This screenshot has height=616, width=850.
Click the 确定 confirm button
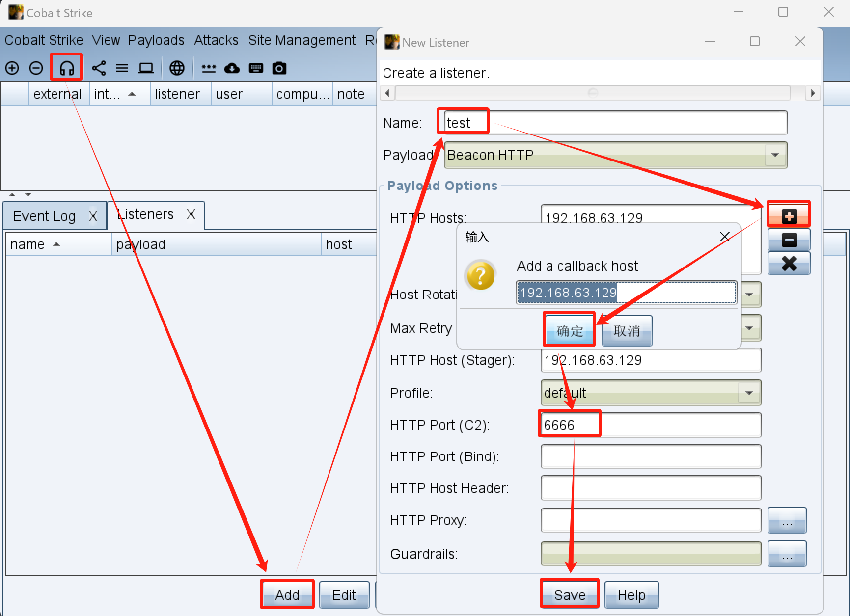pos(570,331)
